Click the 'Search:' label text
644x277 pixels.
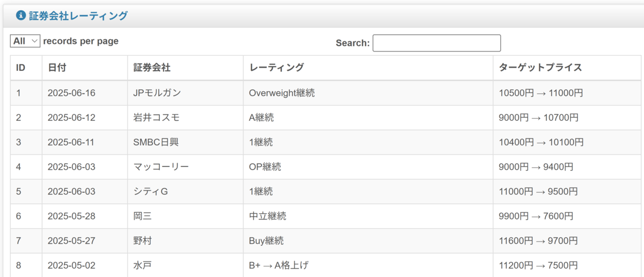[353, 43]
